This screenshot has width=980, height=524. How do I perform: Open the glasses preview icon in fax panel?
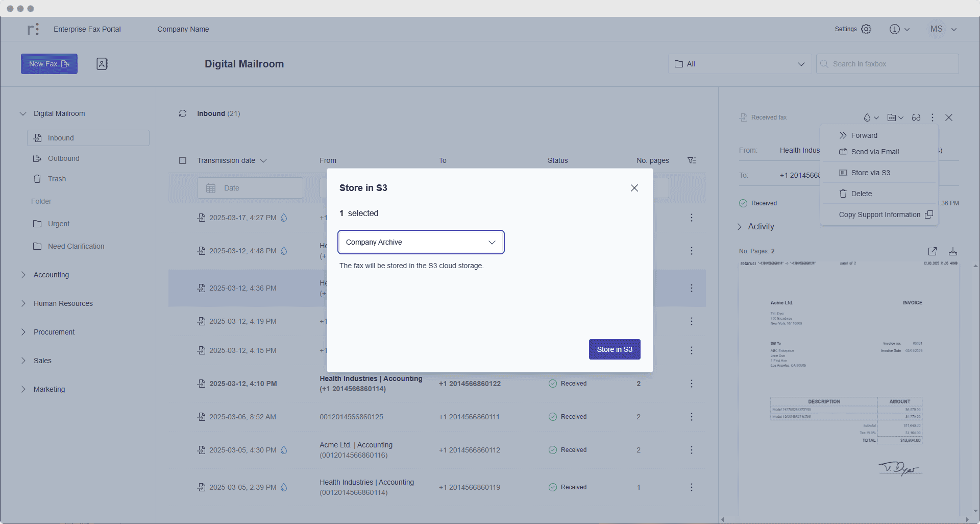click(916, 117)
